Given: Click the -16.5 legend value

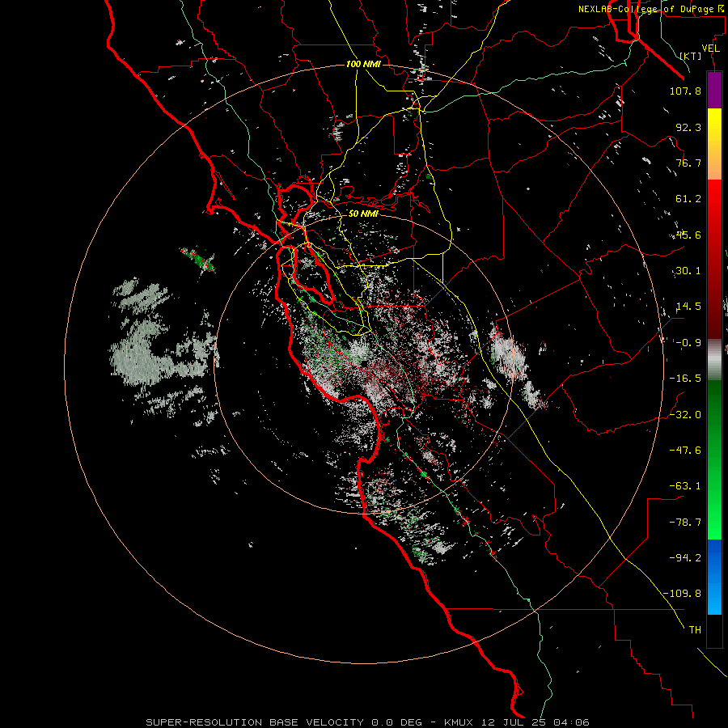Looking at the screenshot, I should click(685, 379).
